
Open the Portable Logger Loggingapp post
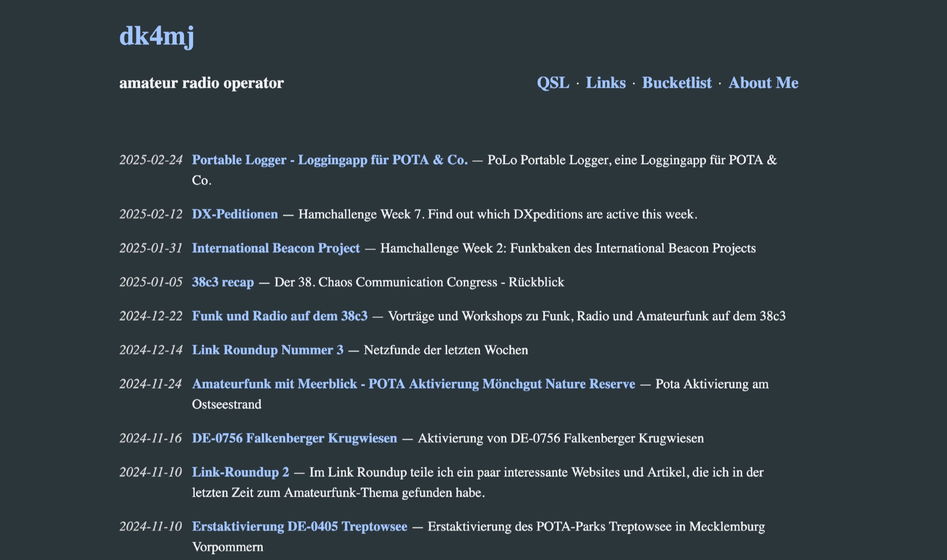(330, 160)
